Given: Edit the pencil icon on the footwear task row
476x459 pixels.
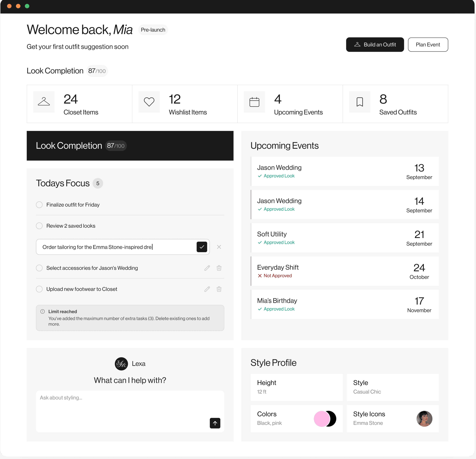Looking at the screenshot, I should pos(207,289).
